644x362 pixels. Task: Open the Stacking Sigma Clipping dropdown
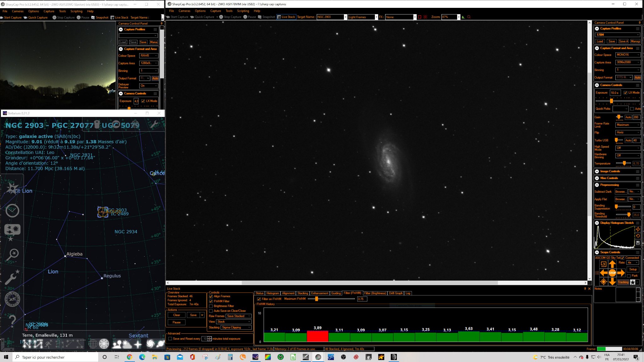(236, 327)
